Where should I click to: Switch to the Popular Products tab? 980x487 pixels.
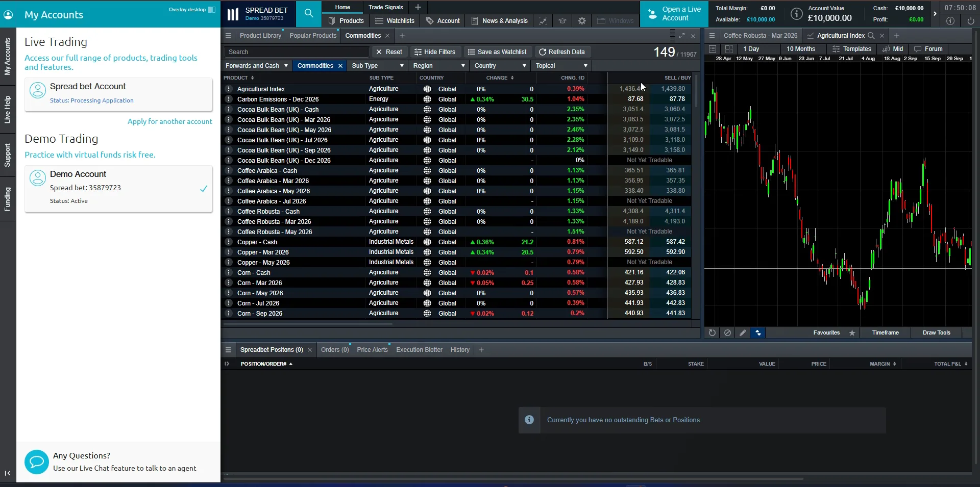313,36
